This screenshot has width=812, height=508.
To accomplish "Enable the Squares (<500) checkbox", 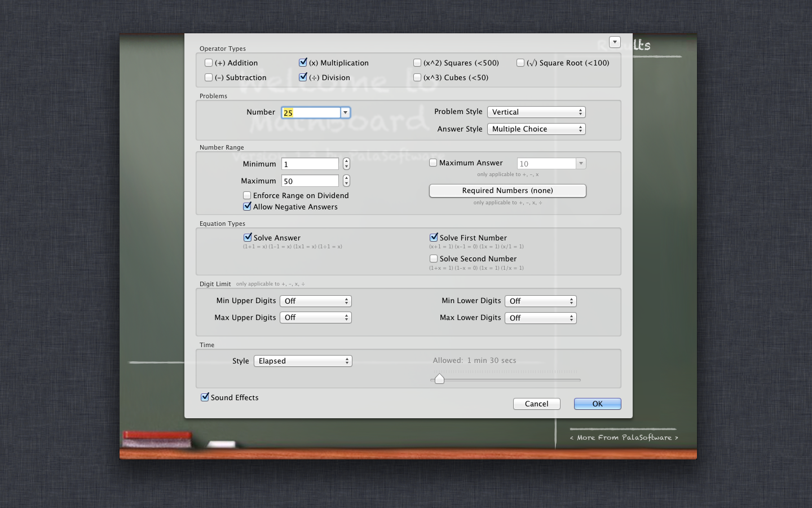I will (x=417, y=63).
